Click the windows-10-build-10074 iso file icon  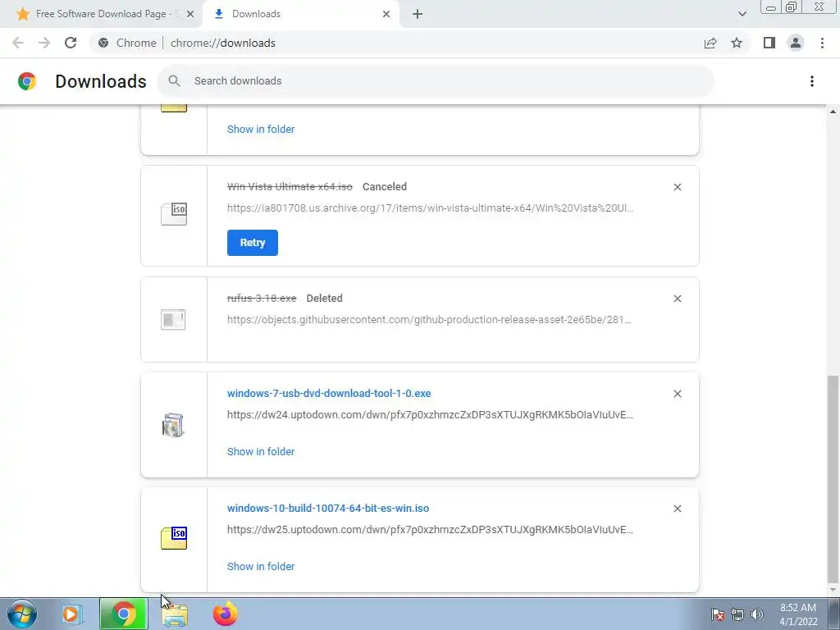coord(174,538)
